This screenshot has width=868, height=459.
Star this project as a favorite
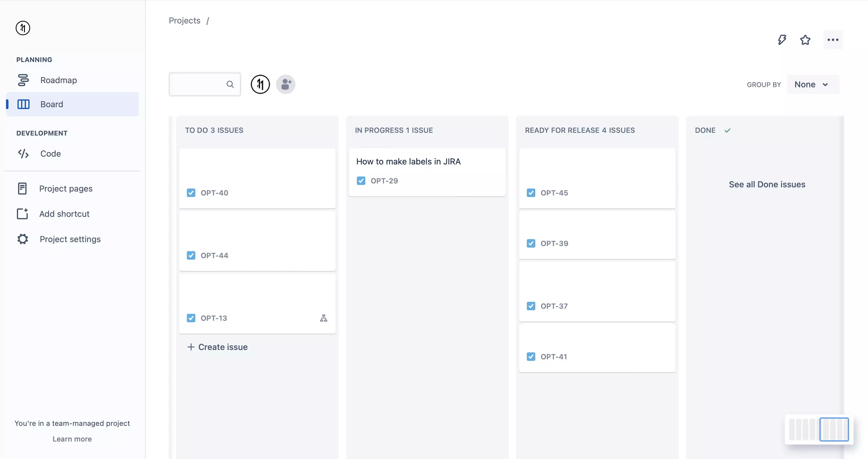click(805, 40)
